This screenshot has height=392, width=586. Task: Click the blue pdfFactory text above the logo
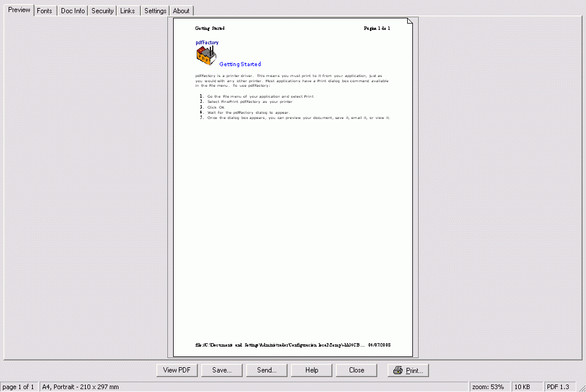(207, 43)
